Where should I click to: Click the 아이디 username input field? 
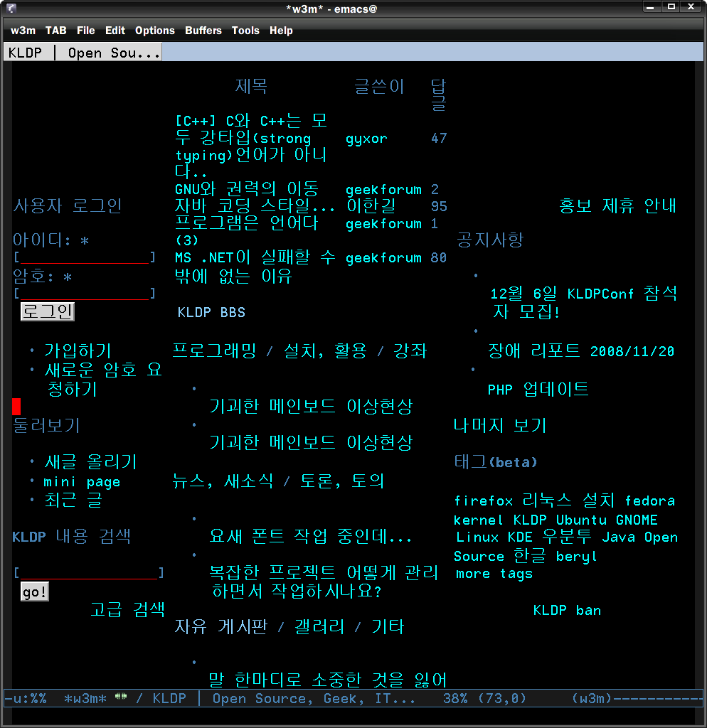(85, 257)
